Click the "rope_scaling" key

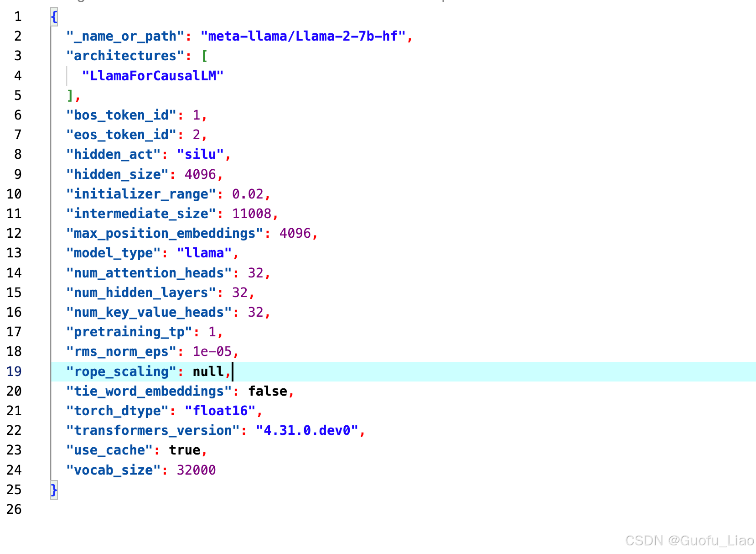tap(121, 371)
